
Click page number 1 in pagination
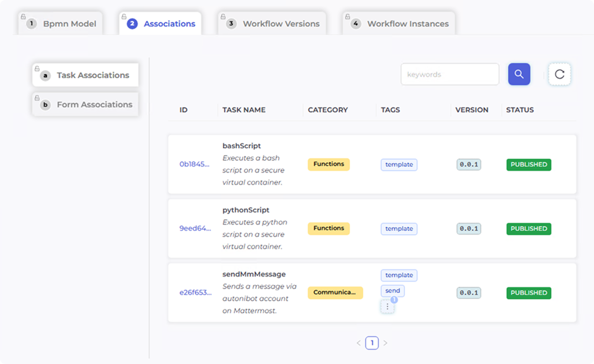[372, 343]
